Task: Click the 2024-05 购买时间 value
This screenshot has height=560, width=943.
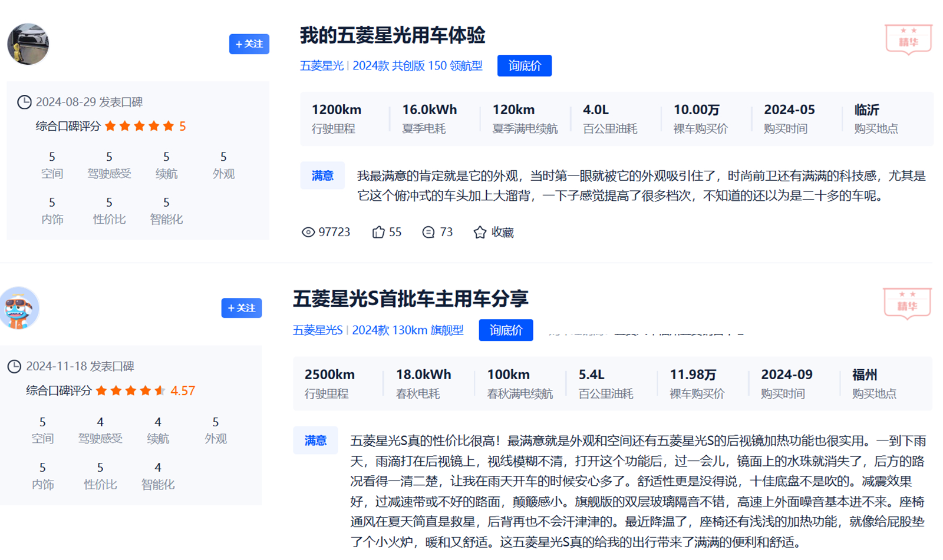Action: click(x=790, y=110)
